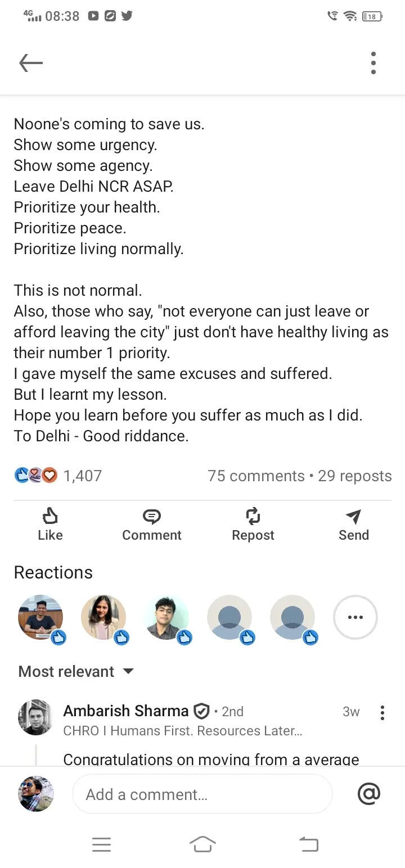Open Ambarish Sharma's profile name

coord(125,711)
